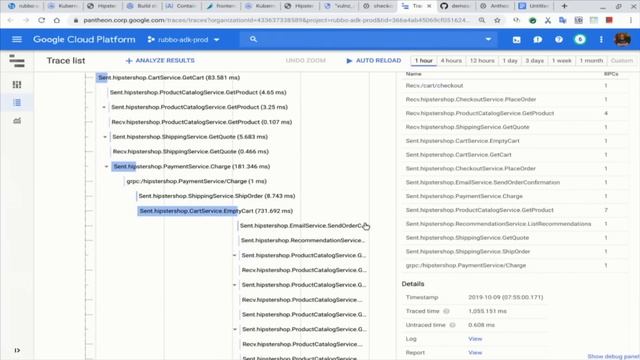
Task: Click Sent EmailService.SendOrderConfirmation summary row
Action: coord(515,182)
